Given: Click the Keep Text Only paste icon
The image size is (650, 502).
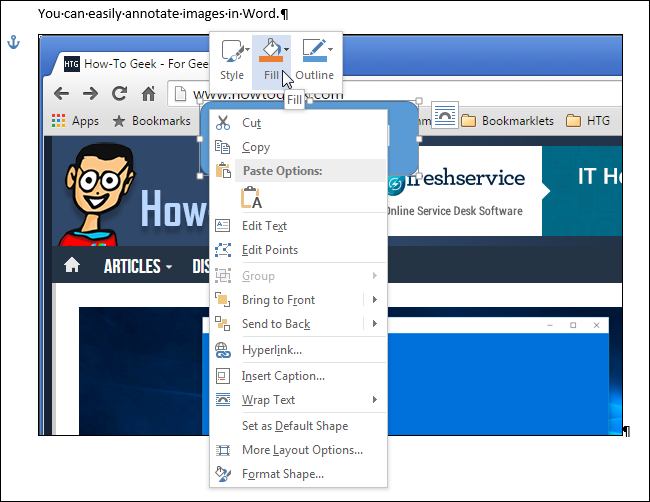Looking at the screenshot, I should pos(251,197).
